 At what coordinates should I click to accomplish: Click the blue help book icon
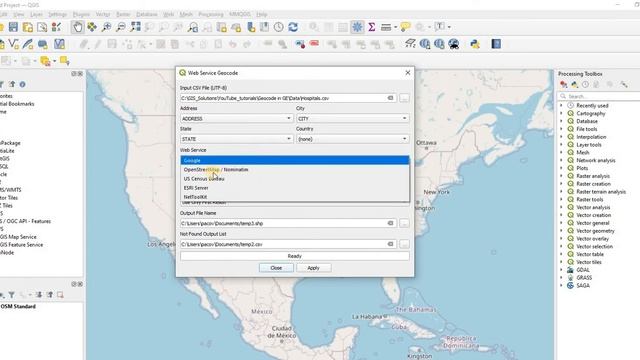(496, 44)
